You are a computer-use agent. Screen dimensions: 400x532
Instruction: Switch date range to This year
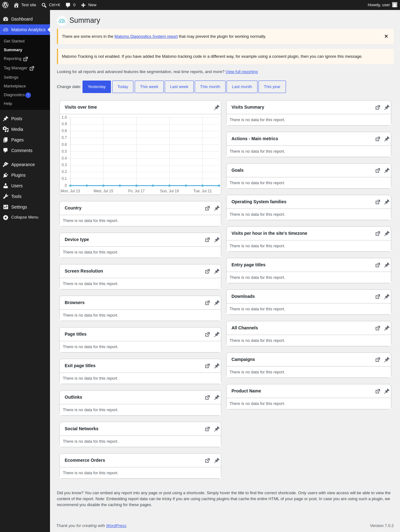click(272, 87)
